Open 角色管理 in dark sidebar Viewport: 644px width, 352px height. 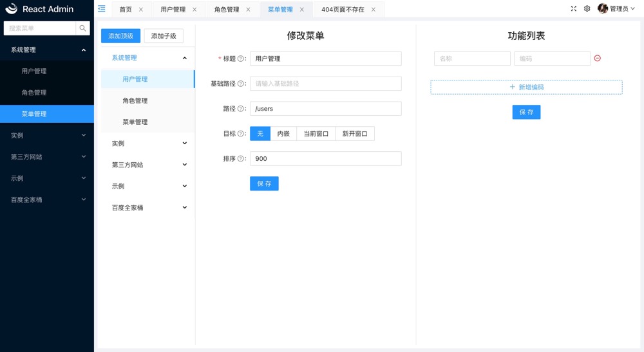(x=47, y=92)
